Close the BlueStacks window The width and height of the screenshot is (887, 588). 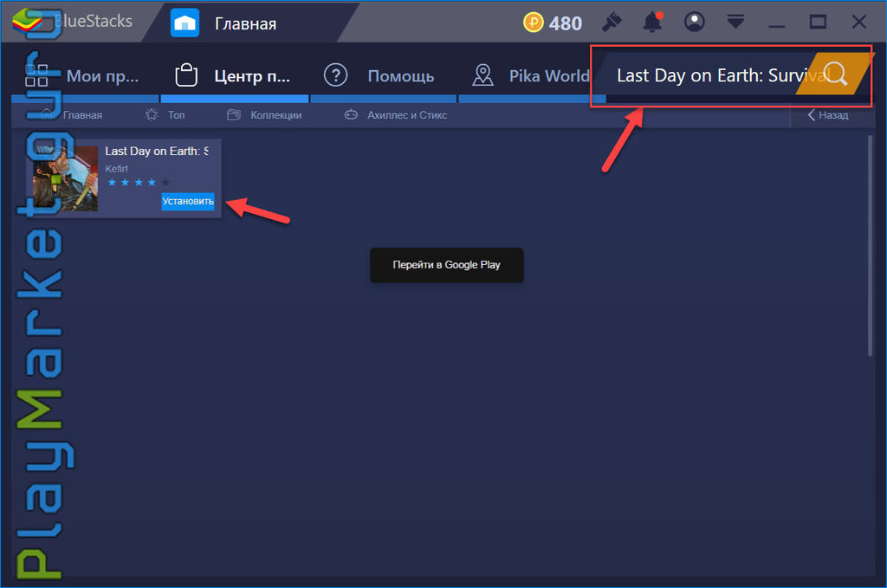[x=858, y=22]
